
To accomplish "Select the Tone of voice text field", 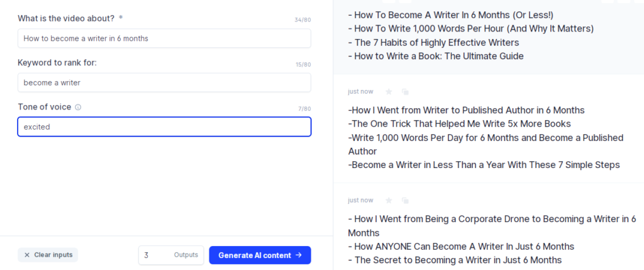I will [164, 127].
